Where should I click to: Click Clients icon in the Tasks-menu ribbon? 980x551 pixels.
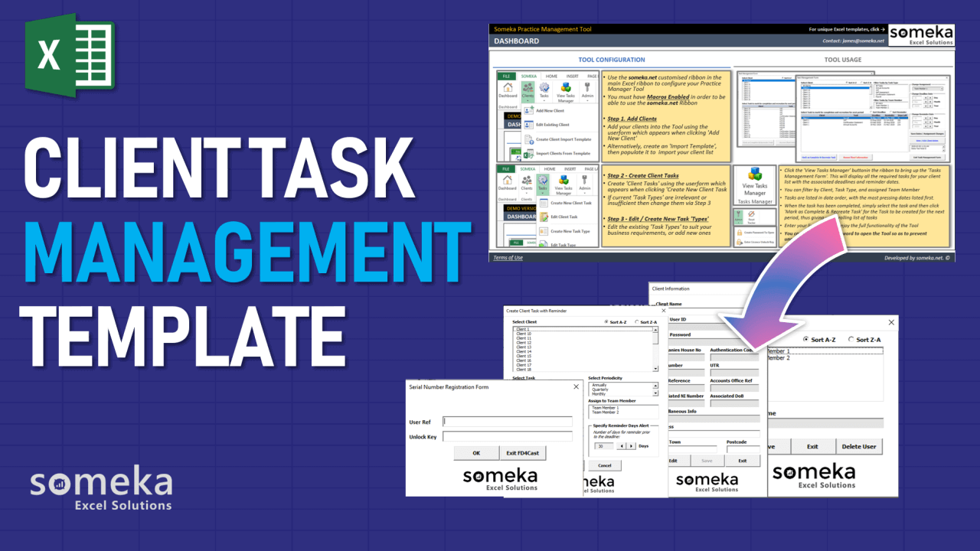[x=527, y=181]
